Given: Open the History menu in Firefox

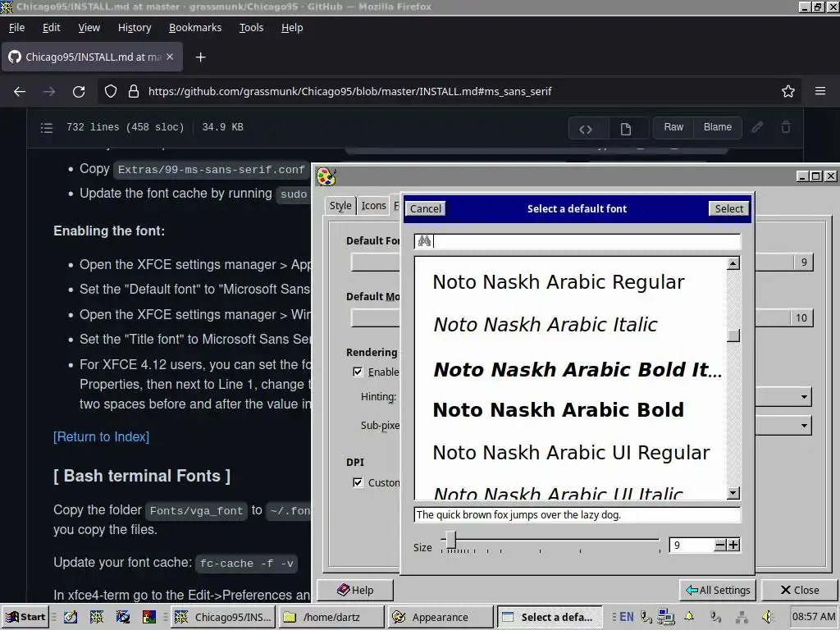Looking at the screenshot, I should tap(135, 27).
